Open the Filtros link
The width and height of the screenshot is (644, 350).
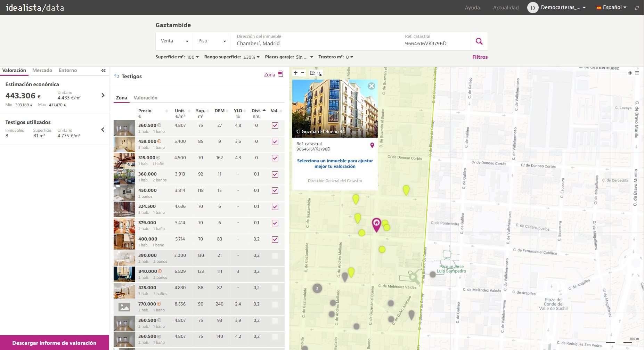pos(480,57)
